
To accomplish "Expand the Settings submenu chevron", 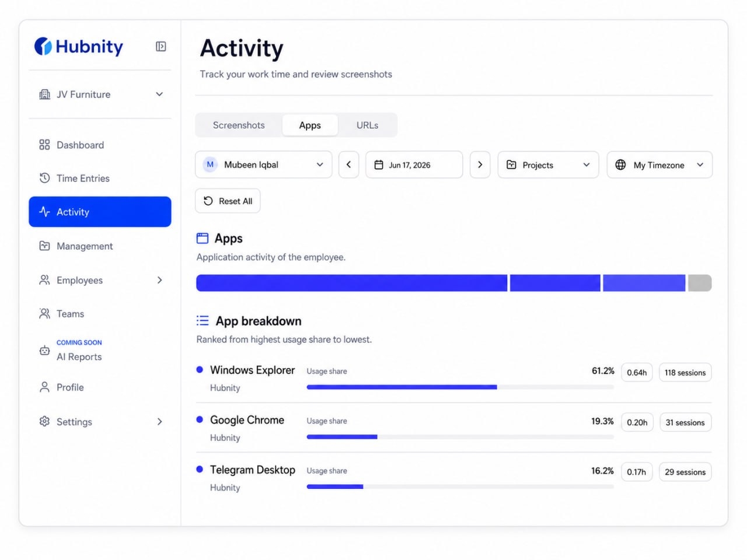I will pos(159,421).
